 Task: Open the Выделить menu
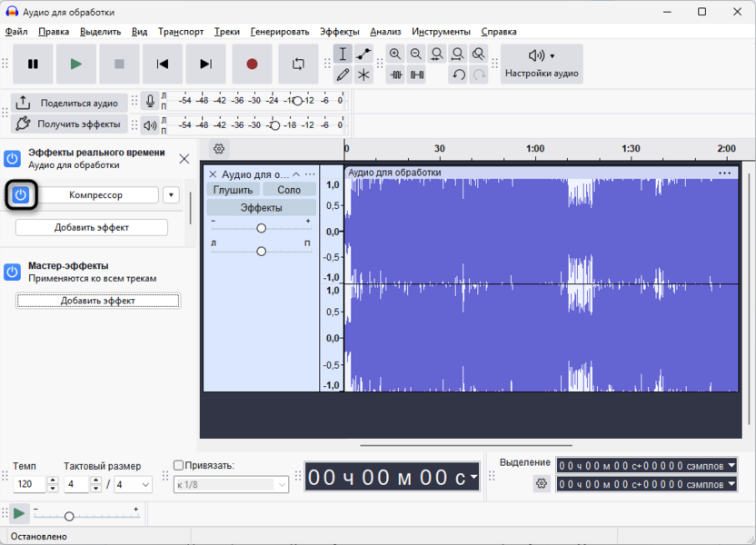(x=100, y=32)
